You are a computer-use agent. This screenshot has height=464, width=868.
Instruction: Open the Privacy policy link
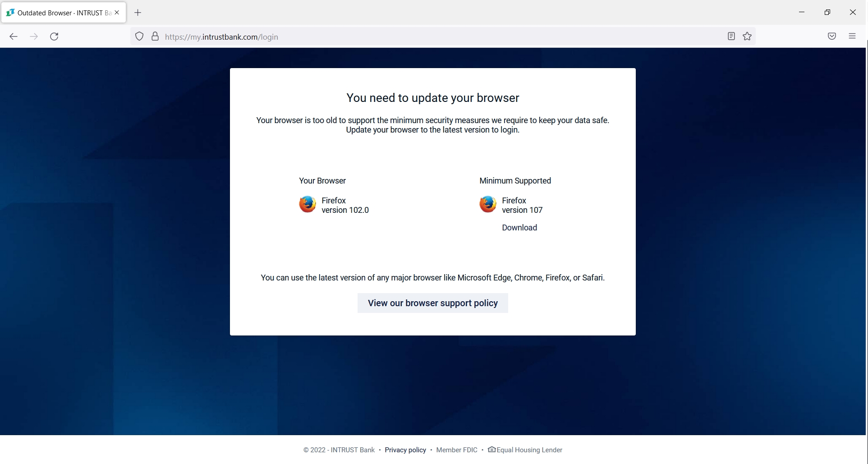(405, 450)
